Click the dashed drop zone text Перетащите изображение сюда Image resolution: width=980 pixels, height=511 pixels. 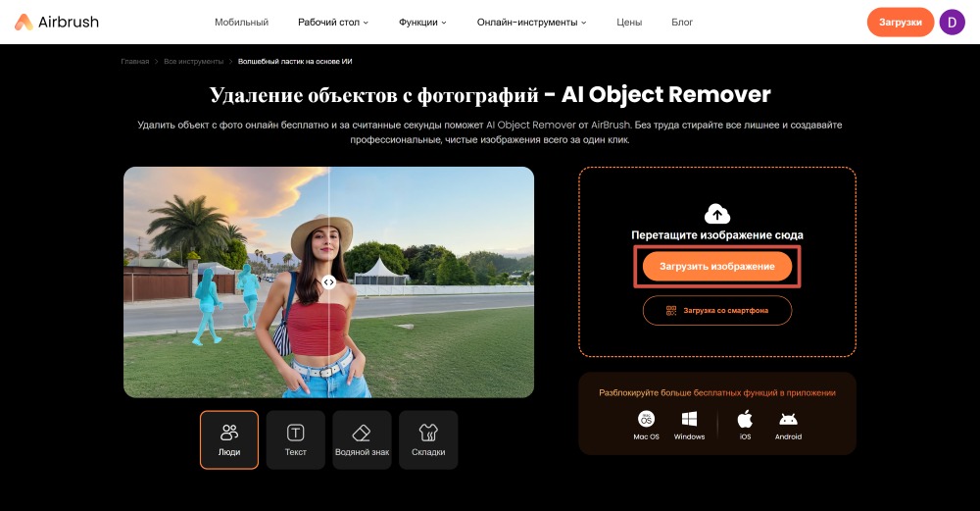pyautogui.click(x=717, y=235)
